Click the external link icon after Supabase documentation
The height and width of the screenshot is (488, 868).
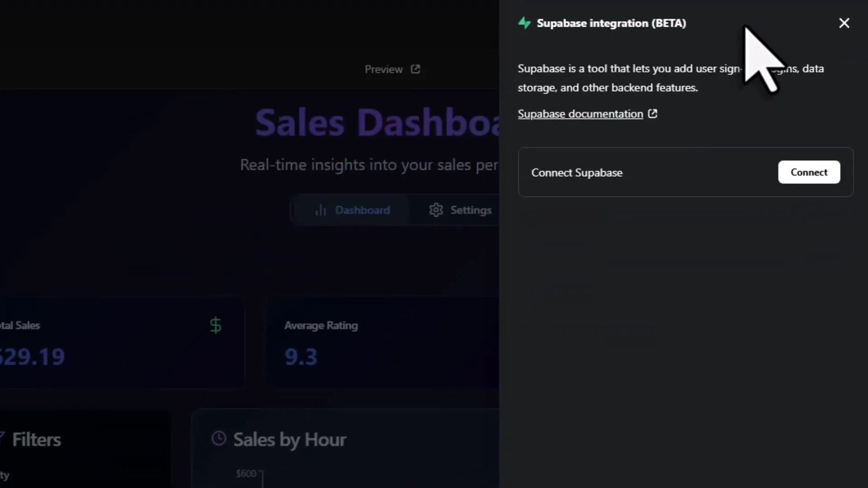653,113
